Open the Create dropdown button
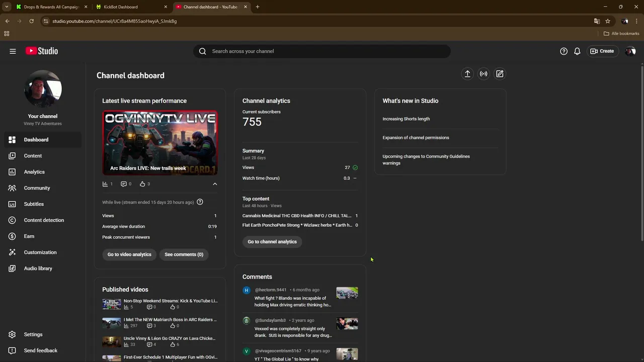The width and height of the screenshot is (644, 362). [x=602, y=51]
